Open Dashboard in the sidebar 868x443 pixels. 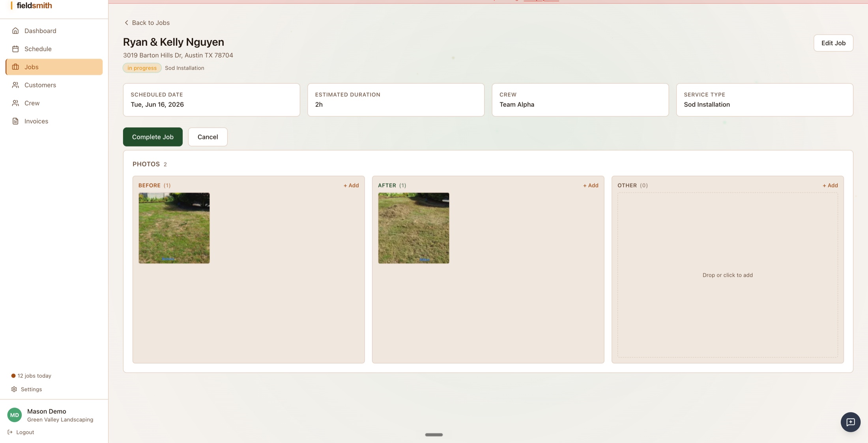pos(54,31)
